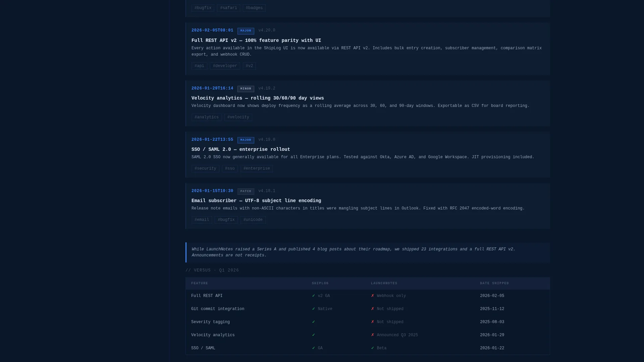Click red X in Severity tagging row
This screenshot has height=362, width=644.
pyautogui.click(x=373, y=322)
